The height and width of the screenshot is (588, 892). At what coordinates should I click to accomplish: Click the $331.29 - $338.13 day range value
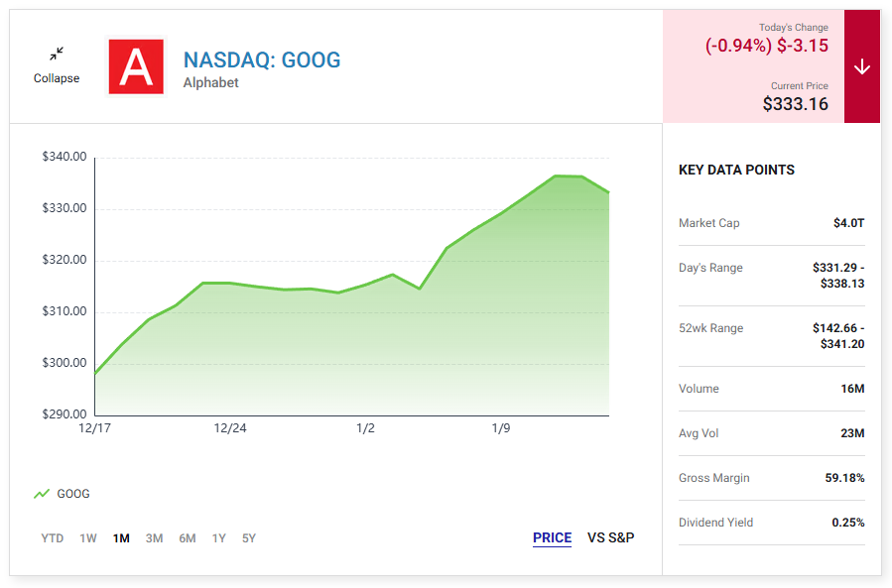click(x=838, y=276)
